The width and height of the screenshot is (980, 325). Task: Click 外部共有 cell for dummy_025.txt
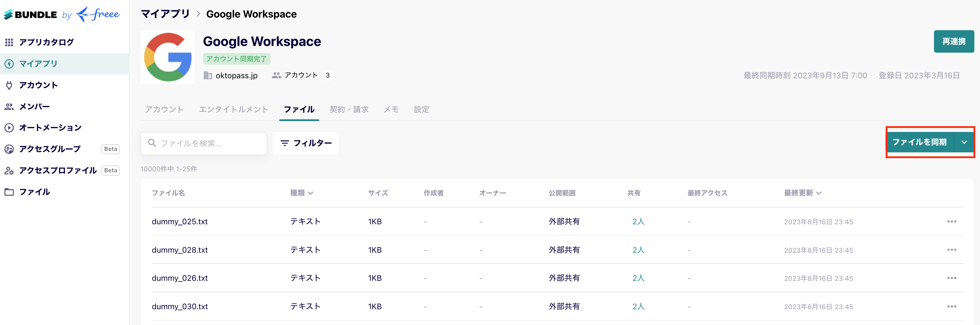pos(564,221)
